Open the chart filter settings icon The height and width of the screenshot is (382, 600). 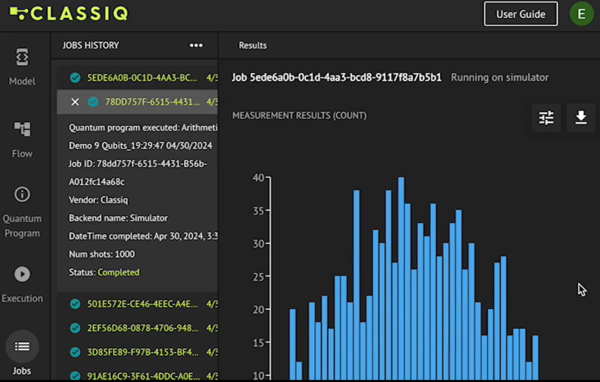coord(546,118)
